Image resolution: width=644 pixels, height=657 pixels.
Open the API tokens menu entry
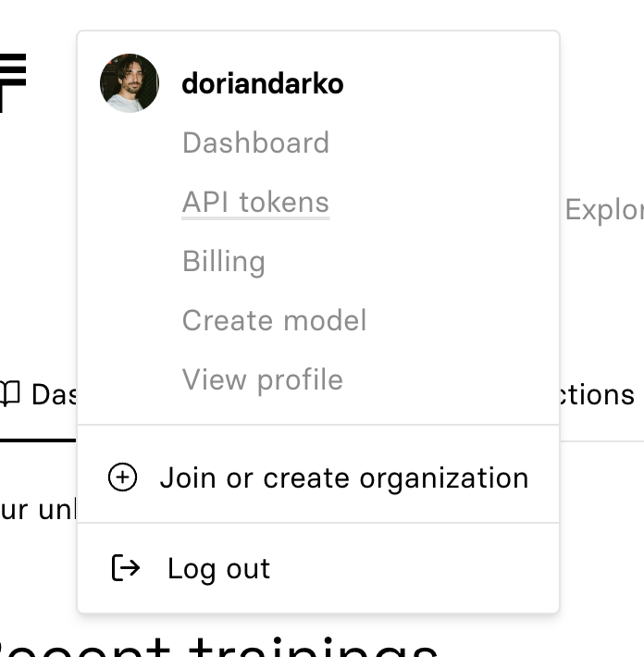[x=255, y=202]
